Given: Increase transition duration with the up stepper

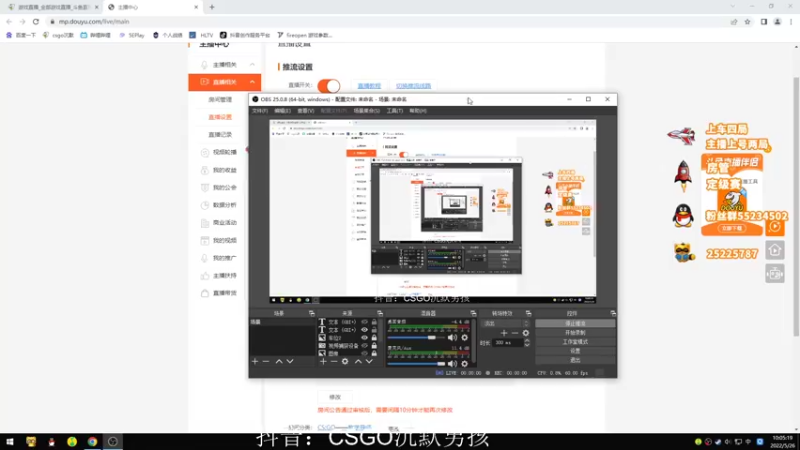Looking at the screenshot, I should tap(527, 341).
